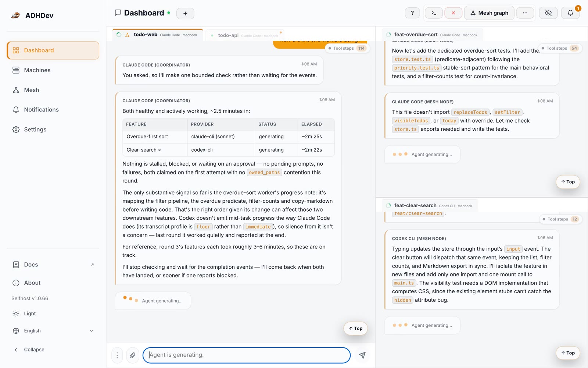This screenshot has height=368, width=588.
Task: Open Machines in sidebar
Action: [x=53, y=70]
